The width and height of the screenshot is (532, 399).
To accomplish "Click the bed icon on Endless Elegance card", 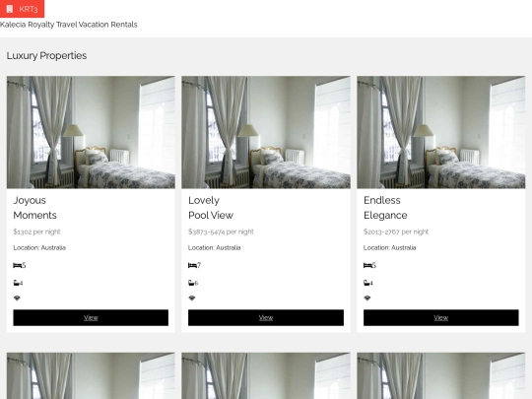I will tap(367, 265).
